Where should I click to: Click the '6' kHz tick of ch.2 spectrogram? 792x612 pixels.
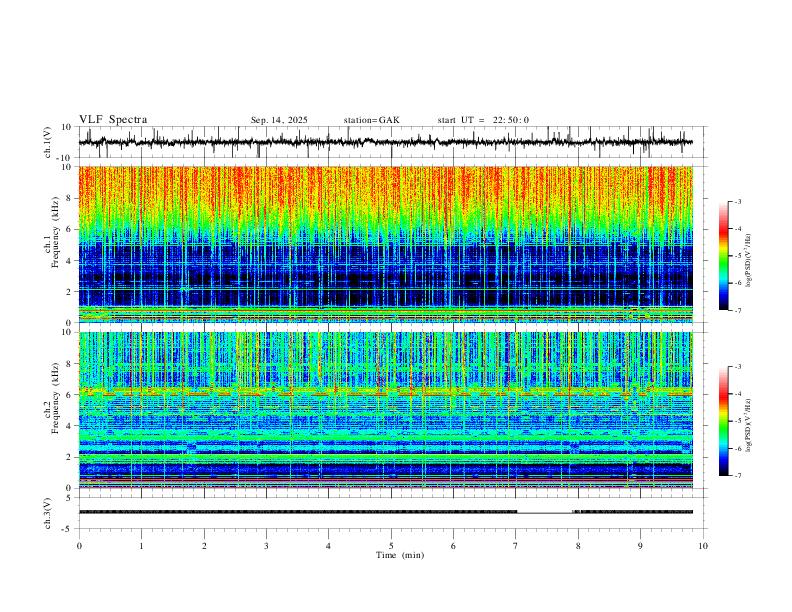pos(69,395)
